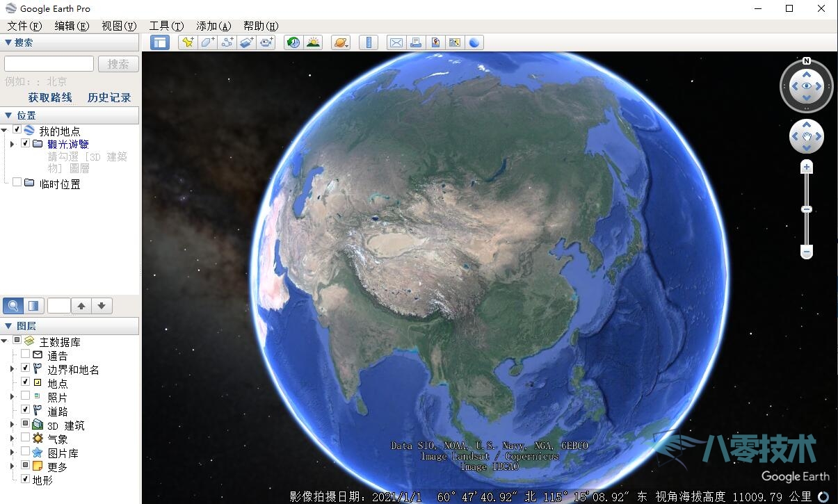Collapse the 我的地点 tree node
The height and width of the screenshot is (504, 838).
tap(5, 130)
